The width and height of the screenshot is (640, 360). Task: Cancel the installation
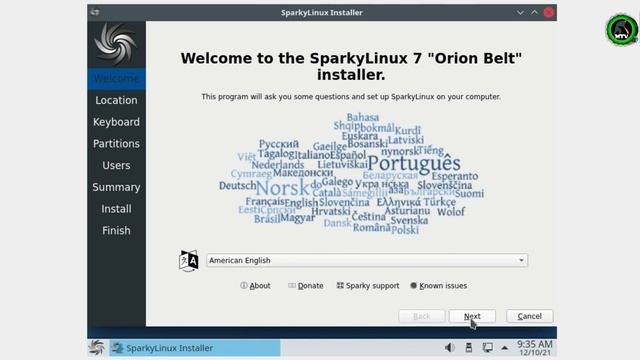click(530, 316)
